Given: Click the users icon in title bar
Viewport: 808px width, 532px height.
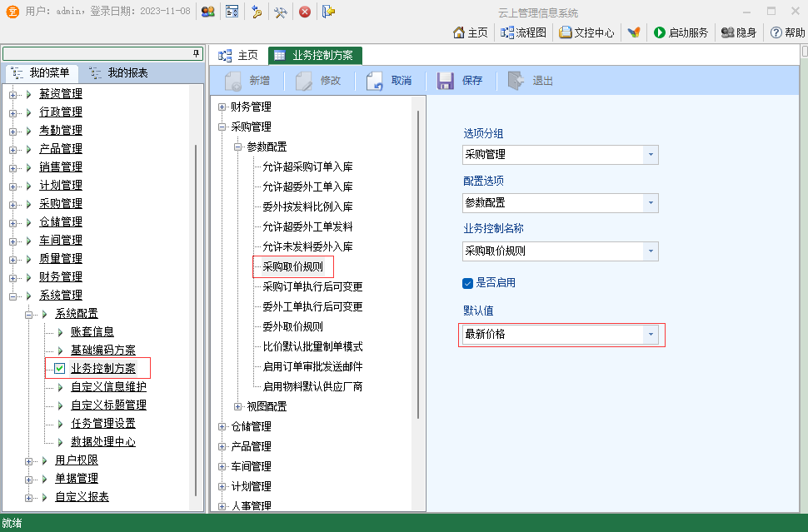Looking at the screenshot, I should (x=208, y=12).
